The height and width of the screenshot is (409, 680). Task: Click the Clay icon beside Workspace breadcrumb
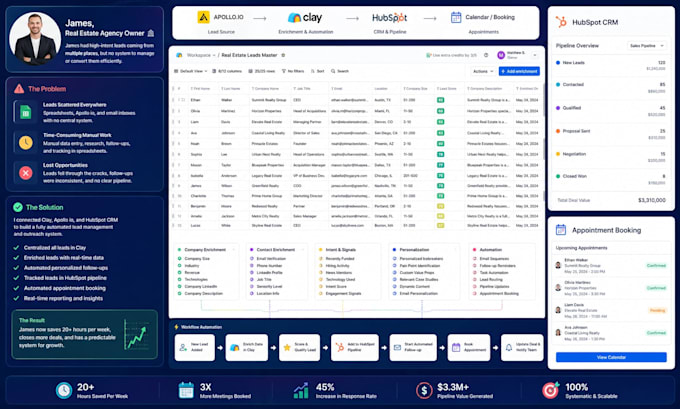tap(179, 55)
